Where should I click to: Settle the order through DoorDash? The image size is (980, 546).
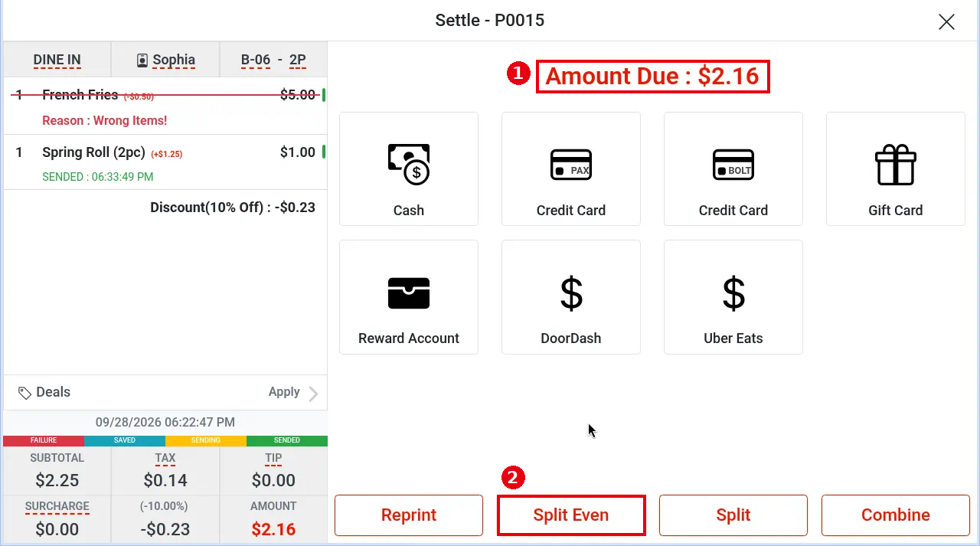tap(571, 297)
